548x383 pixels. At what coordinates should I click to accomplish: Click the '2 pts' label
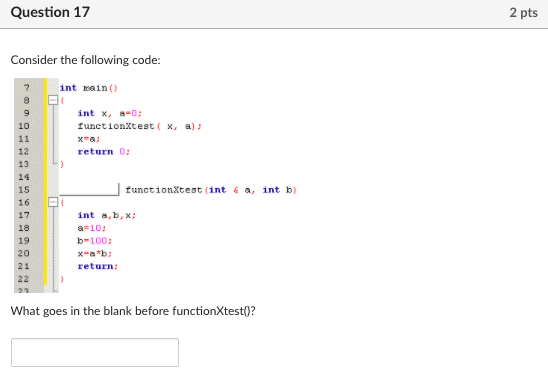[x=523, y=13]
